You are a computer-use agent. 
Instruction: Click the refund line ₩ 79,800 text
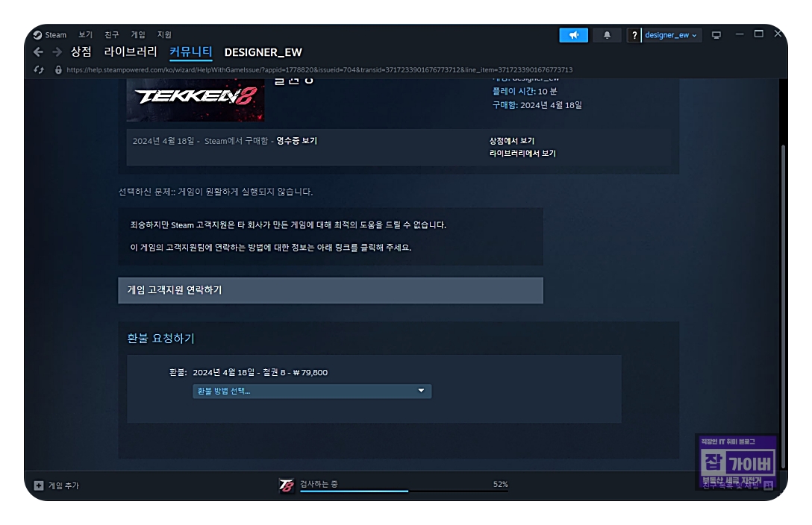310,372
